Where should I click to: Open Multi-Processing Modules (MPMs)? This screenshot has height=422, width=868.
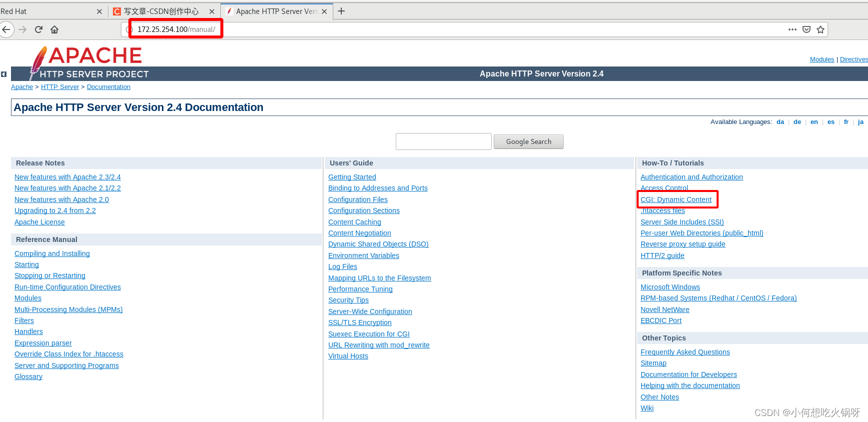(x=68, y=309)
